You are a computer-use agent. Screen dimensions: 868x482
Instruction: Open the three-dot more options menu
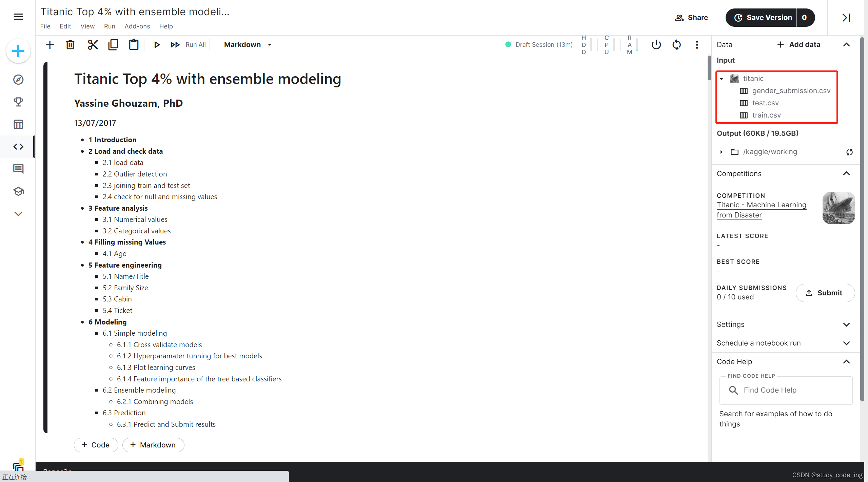coord(697,44)
